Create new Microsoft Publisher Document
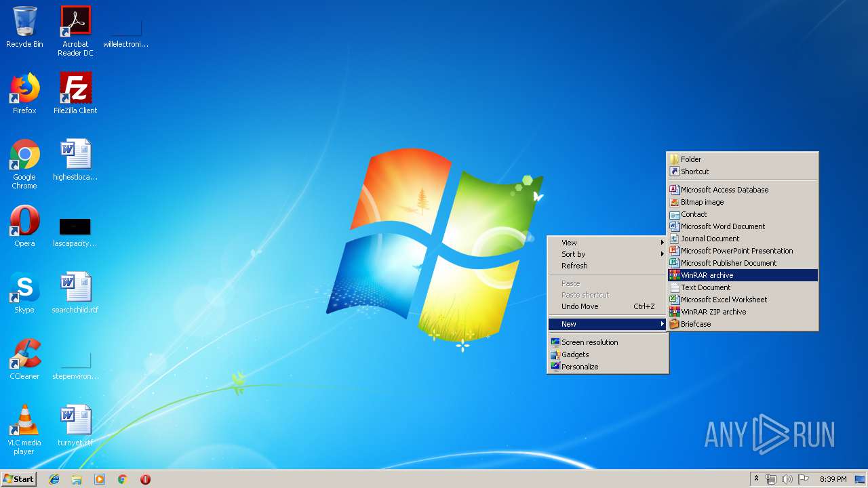Image resolution: width=868 pixels, height=488 pixels. tap(743, 263)
